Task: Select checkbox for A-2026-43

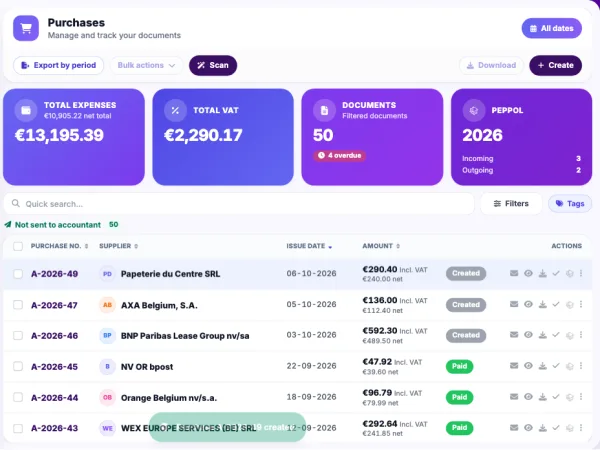Action: coord(18,428)
